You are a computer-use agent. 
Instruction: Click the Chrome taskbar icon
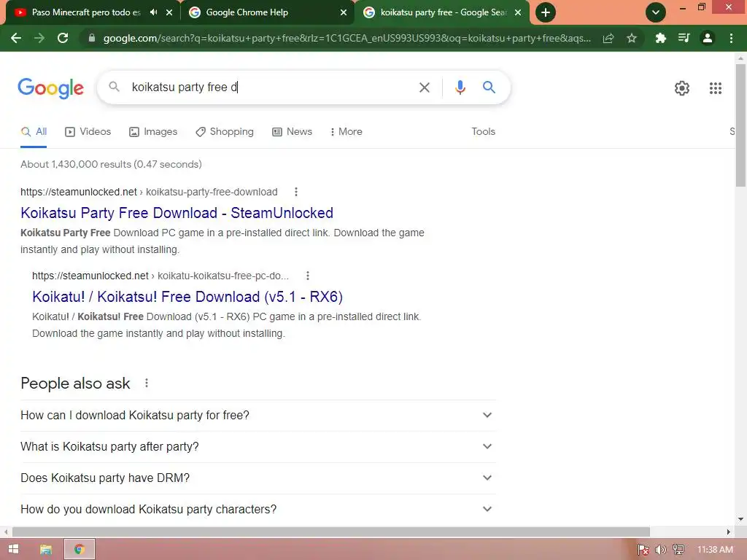[x=80, y=550]
